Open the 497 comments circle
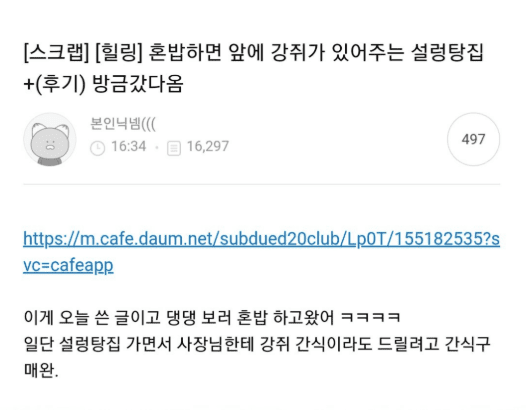Screen dimensions: 529x410 (x=473, y=139)
